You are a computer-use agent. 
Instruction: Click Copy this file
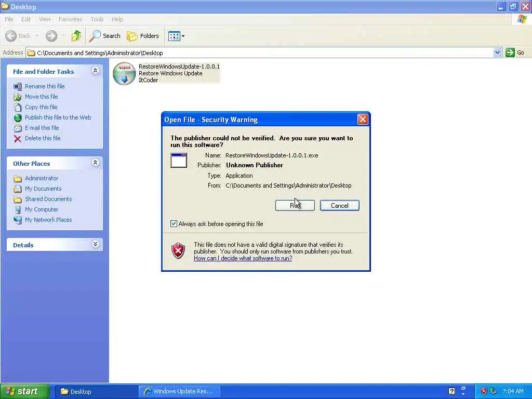tap(41, 107)
